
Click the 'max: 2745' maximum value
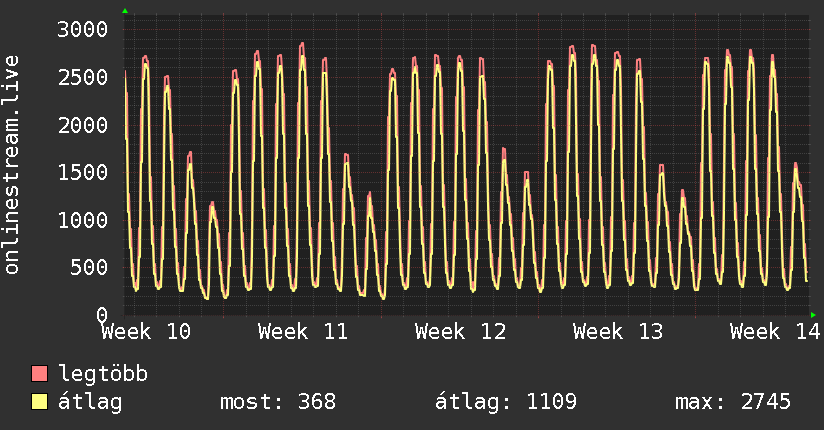pyautogui.click(x=733, y=402)
